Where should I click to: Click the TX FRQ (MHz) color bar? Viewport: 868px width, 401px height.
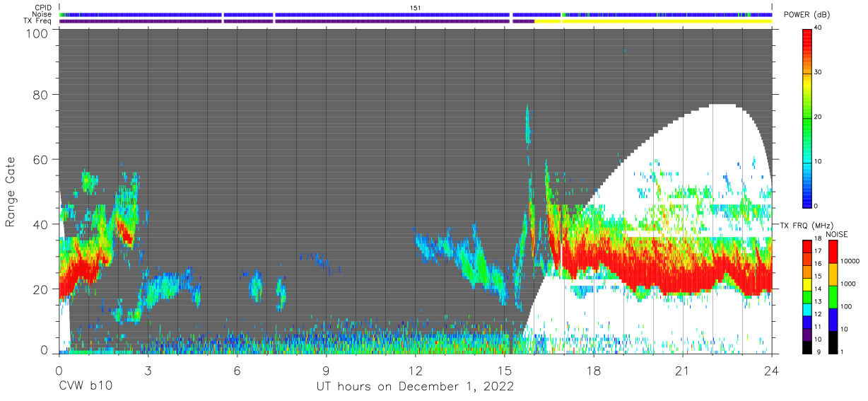click(x=809, y=296)
